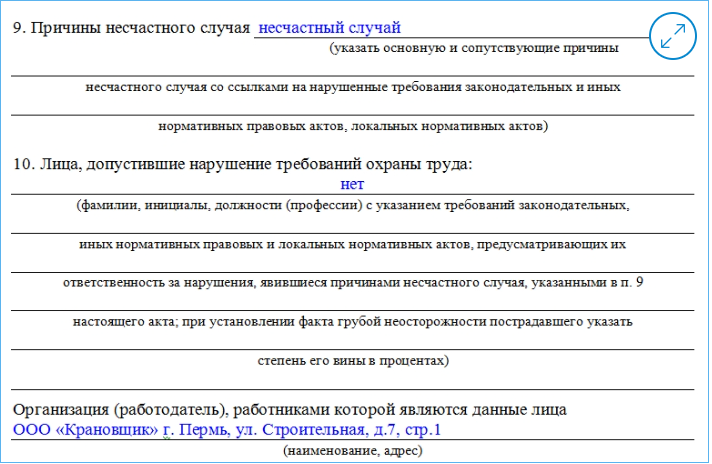712x464 pixels.
Task: Click the hint '(наименование, адрес)' at the bottom
Action: click(x=353, y=451)
